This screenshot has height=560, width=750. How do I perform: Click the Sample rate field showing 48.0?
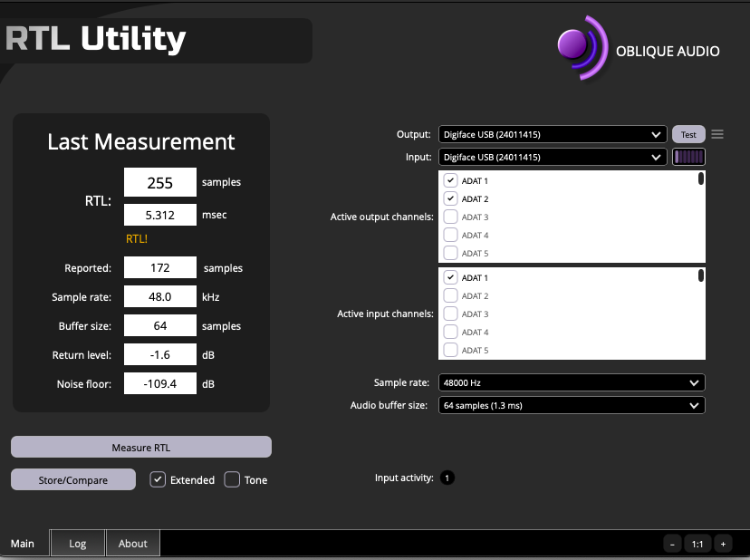[x=160, y=296]
